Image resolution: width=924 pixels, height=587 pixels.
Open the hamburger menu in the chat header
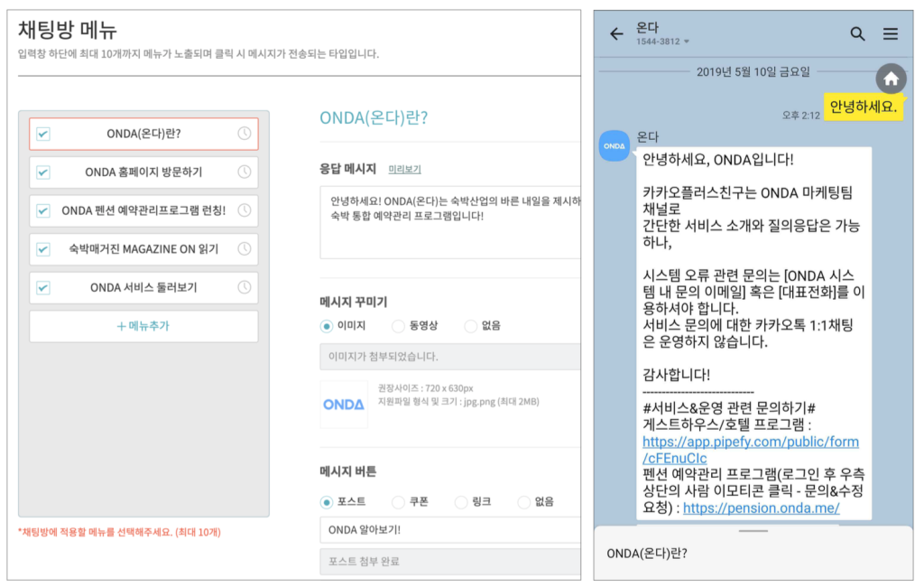[x=891, y=33]
